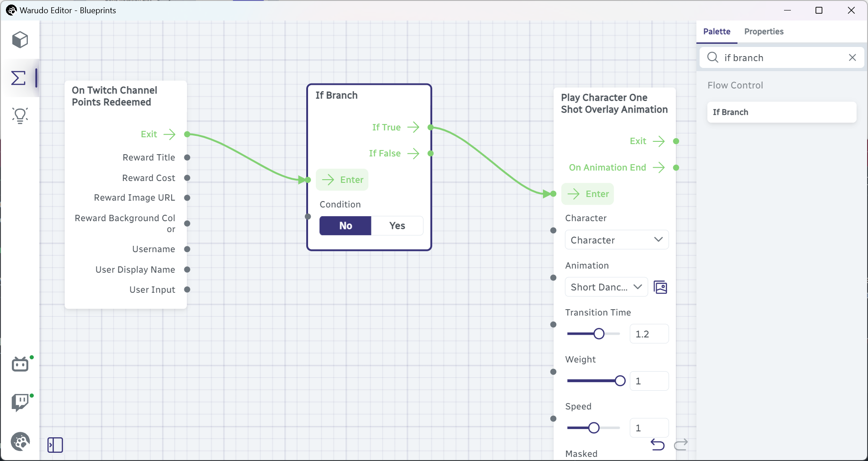This screenshot has height=461, width=868.
Task: Toggle the left panel collapse icon
Action: tap(55, 445)
